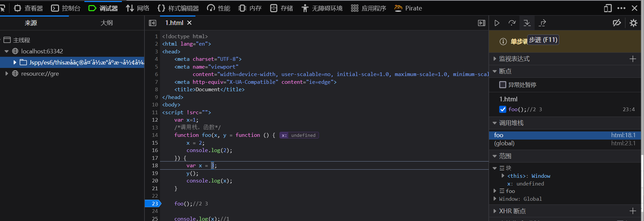Toggle responsive design mode icon

608,8
